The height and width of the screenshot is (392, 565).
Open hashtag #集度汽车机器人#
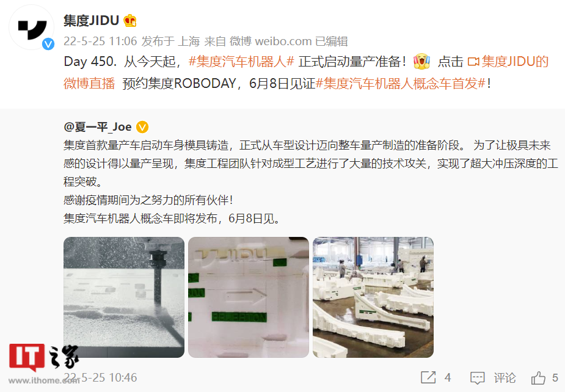(241, 62)
